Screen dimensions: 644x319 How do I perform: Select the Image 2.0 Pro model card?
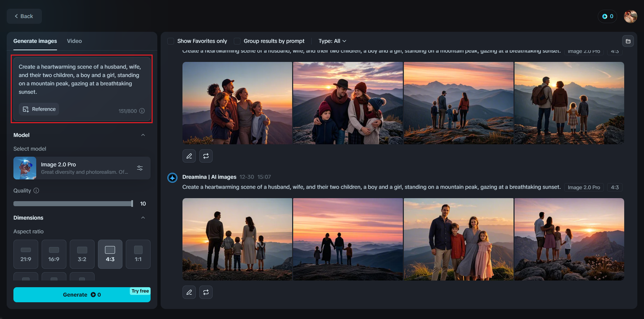pyautogui.click(x=82, y=168)
